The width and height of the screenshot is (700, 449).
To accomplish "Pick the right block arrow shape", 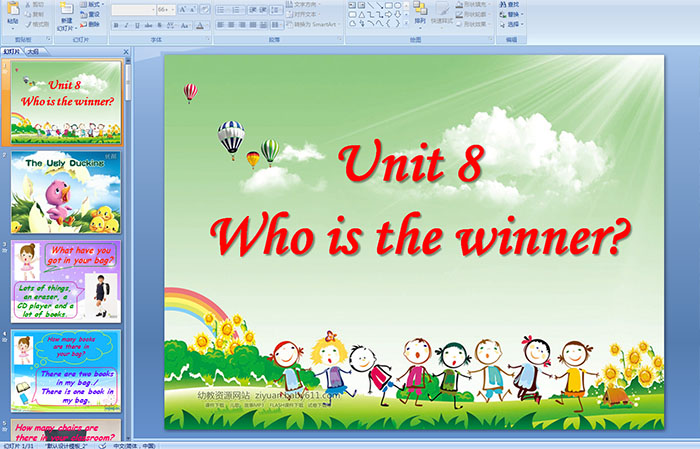I will click(x=388, y=15).
